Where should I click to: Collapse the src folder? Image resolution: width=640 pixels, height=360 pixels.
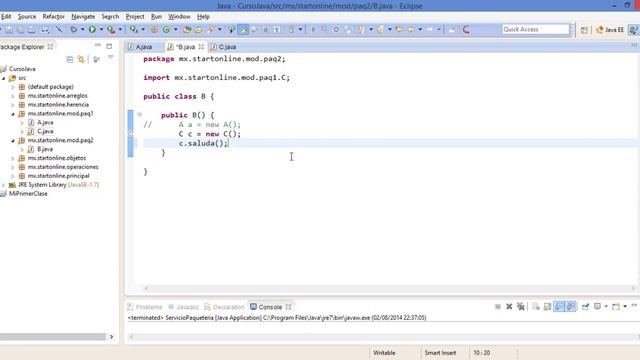4,78
